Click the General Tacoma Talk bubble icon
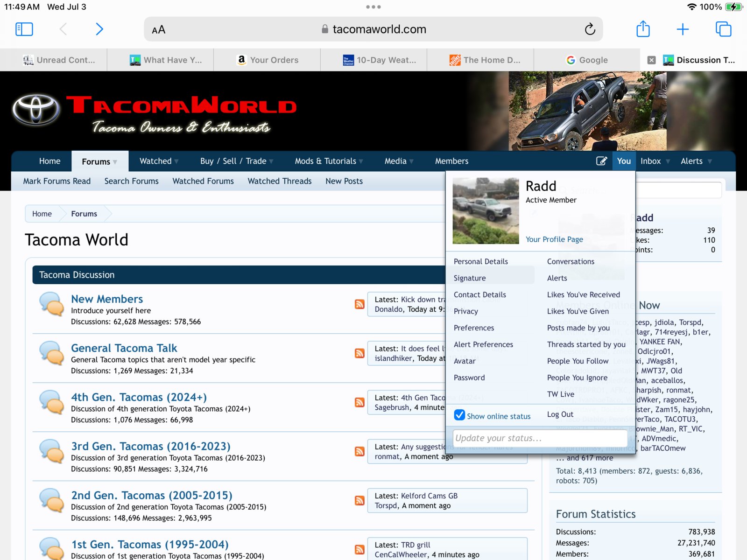This screenshot has height=560, width=747. pyautogui.click(x=51, y=353)
